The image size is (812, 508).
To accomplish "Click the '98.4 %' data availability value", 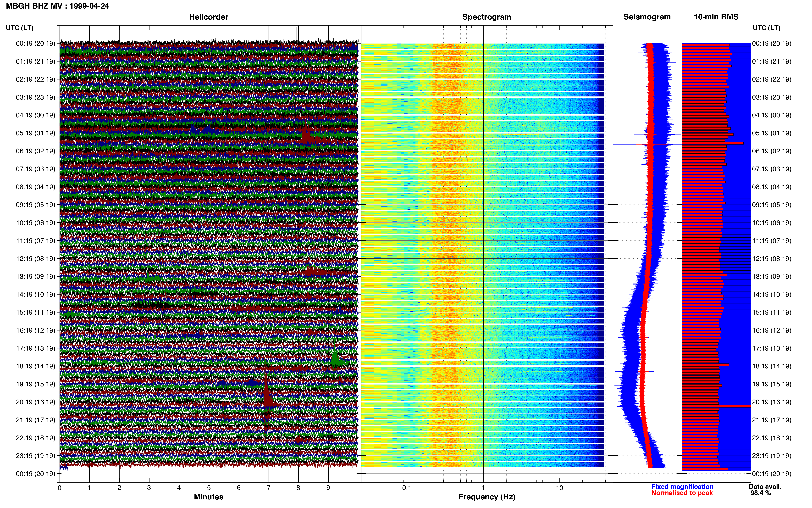I will (x=761, y=493).
